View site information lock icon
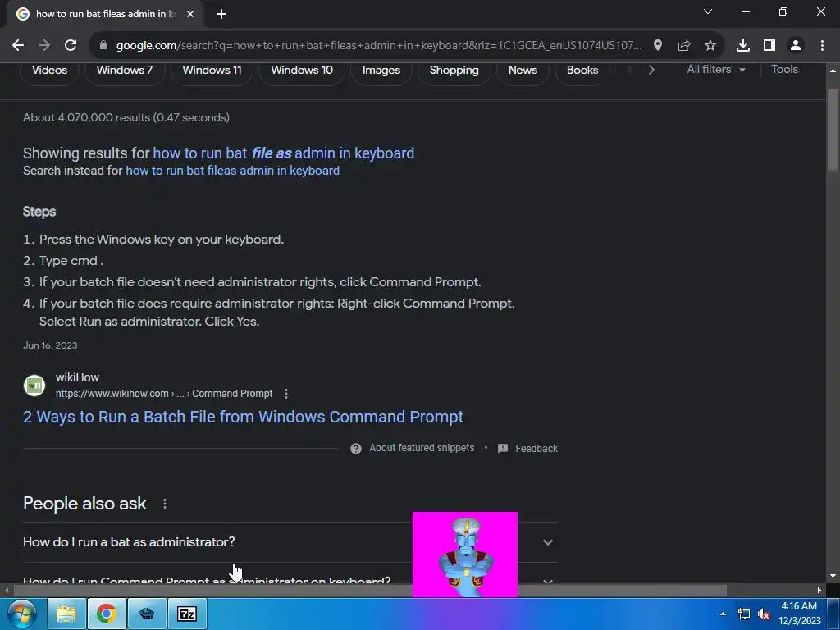 click(x=103, y=46)
